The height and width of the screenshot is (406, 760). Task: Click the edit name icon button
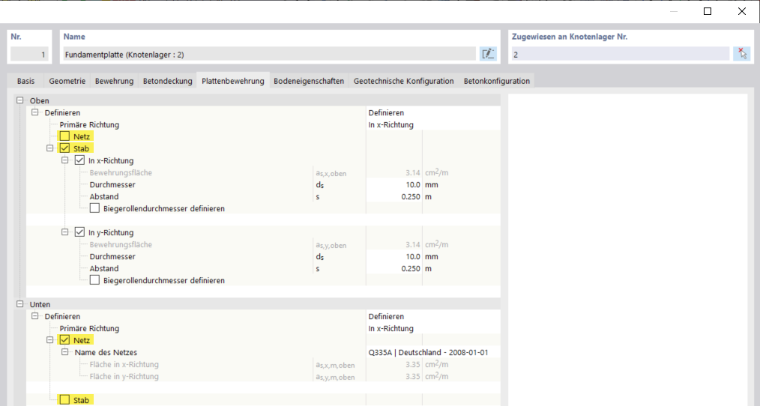pos(488,54)
